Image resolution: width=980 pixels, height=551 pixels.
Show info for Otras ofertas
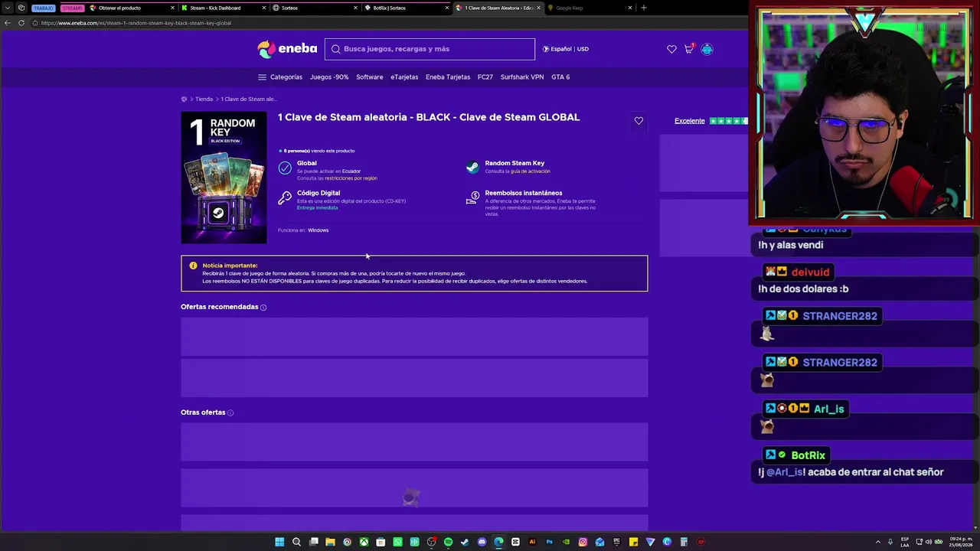coord(230,413)
